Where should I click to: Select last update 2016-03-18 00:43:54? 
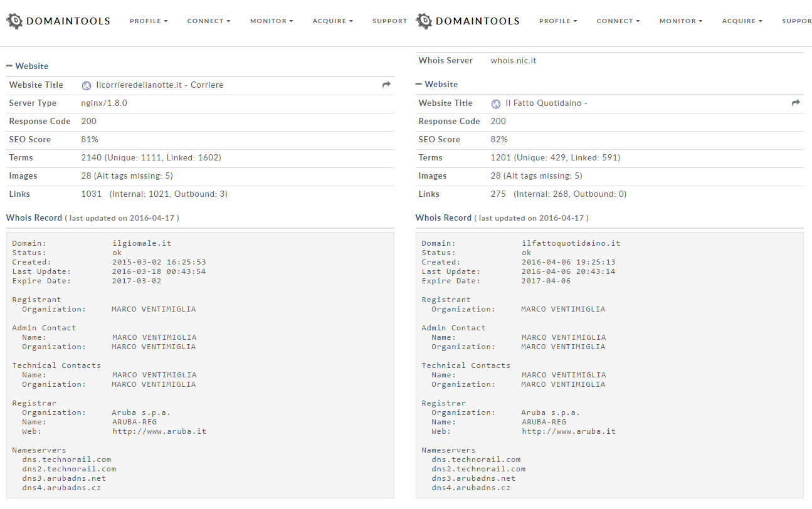point(159,271)
